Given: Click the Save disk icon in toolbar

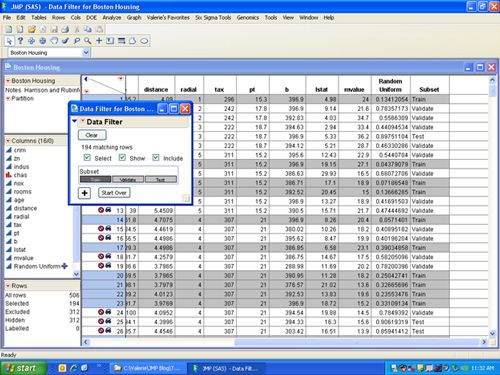Looking at the screenshot, I should pos(54,29).
